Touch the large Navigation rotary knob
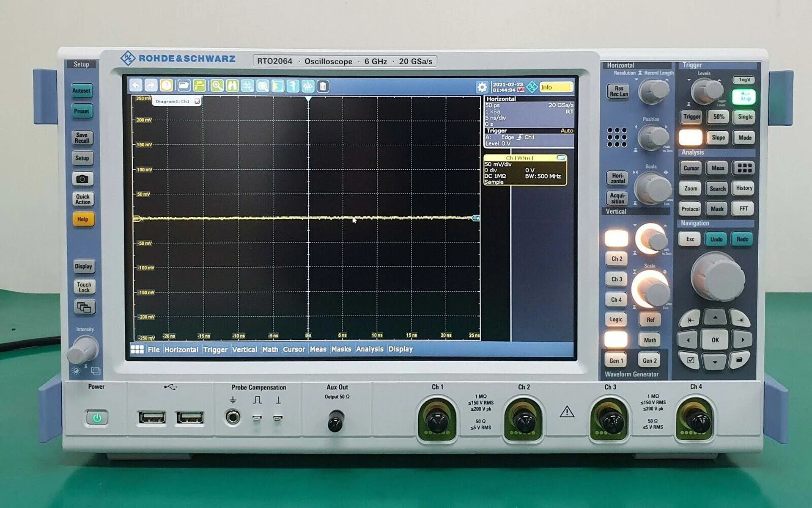Viewport: 812px width, 508px height. (717, 277)
